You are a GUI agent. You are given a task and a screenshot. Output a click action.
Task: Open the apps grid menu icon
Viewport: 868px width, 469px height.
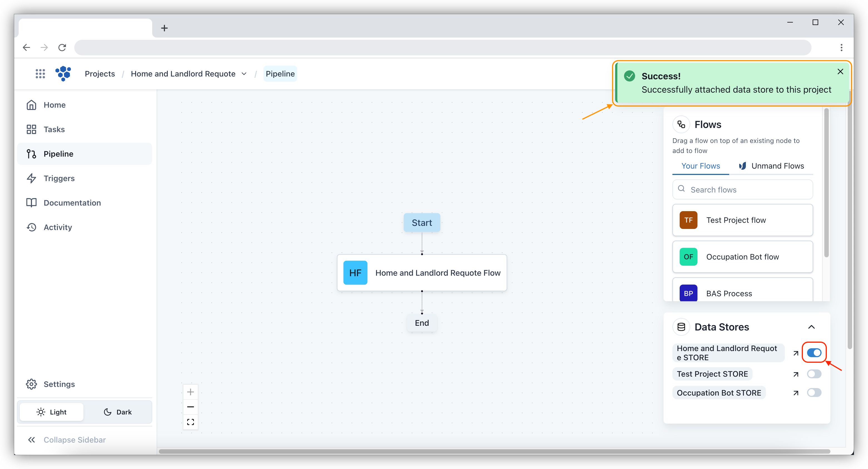click(x=40, y=73)
